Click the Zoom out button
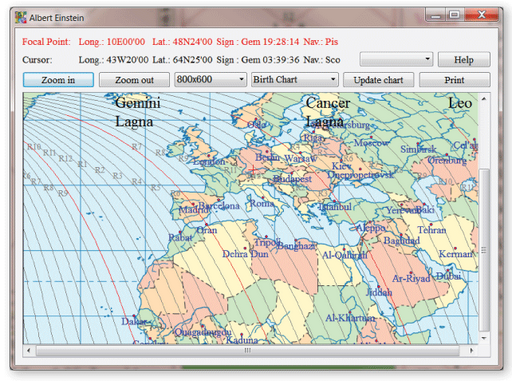The height and width of the screenshot is (386, 520). coord(134,80)
